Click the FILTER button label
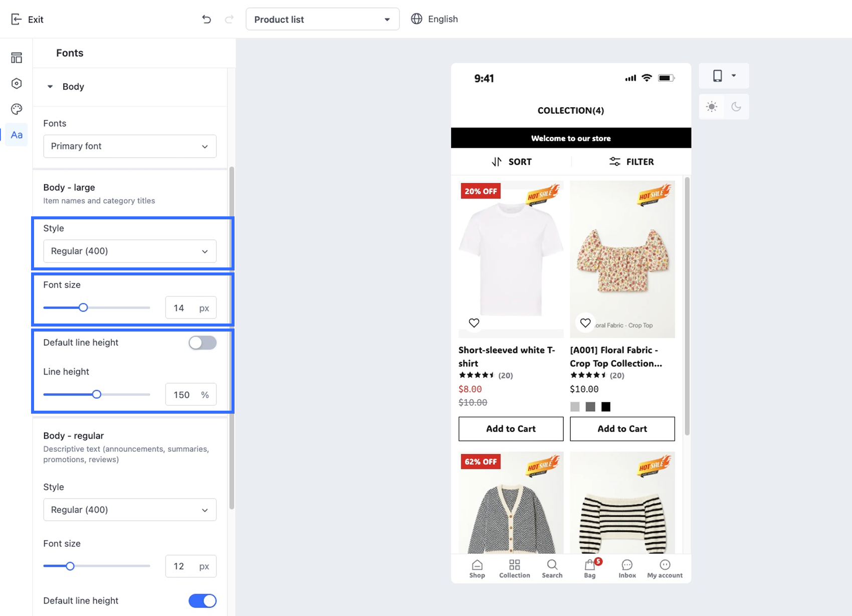The height and width of the screenshot is (616, 852). (640, 162)
